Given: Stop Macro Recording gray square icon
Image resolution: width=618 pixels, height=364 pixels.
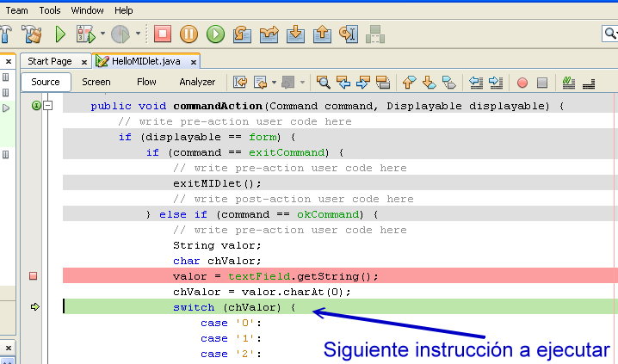Looking at the screenshot, I should coord(542,83).
